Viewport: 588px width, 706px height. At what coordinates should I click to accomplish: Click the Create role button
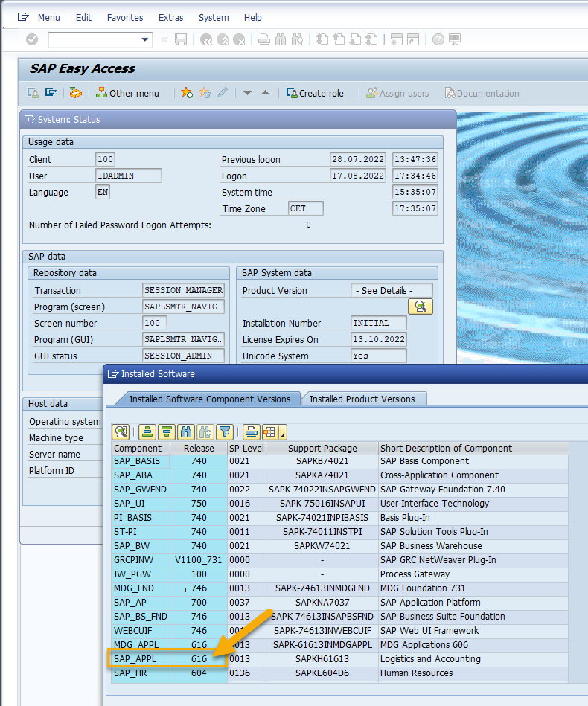pos(315,93)
